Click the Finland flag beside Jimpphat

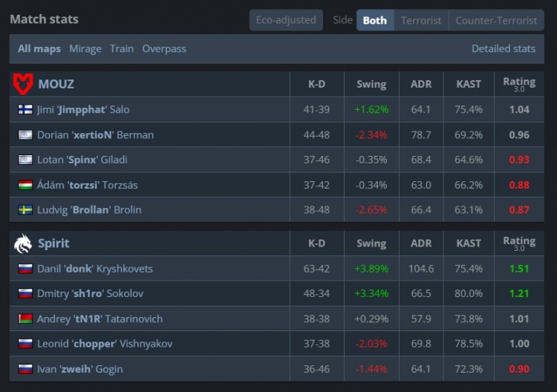click(x=25, y=109)
